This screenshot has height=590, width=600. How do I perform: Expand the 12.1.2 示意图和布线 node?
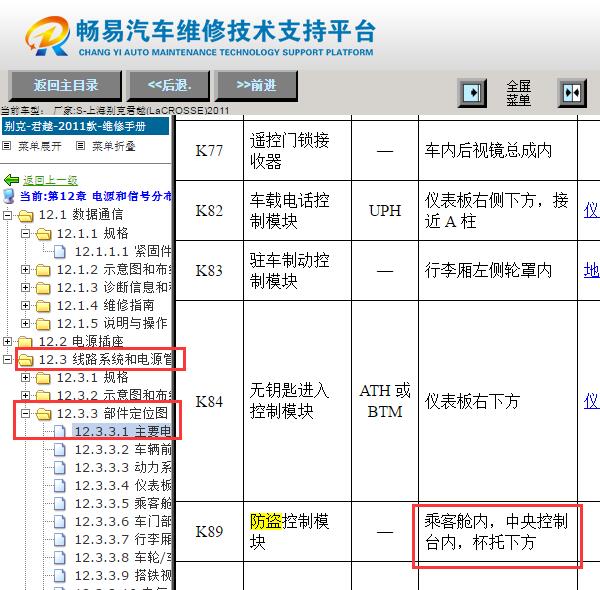(x=25, y=269)
